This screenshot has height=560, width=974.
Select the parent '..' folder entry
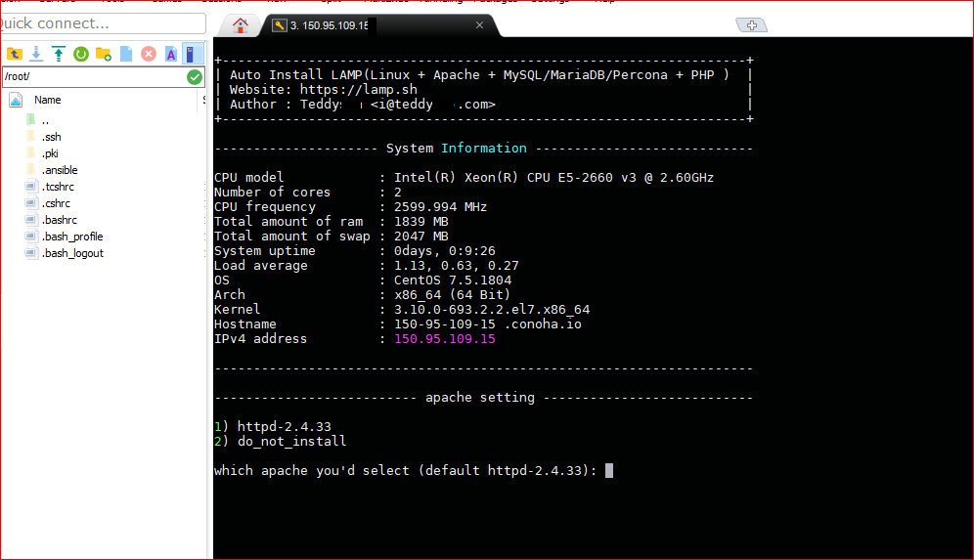click(45, 120)
